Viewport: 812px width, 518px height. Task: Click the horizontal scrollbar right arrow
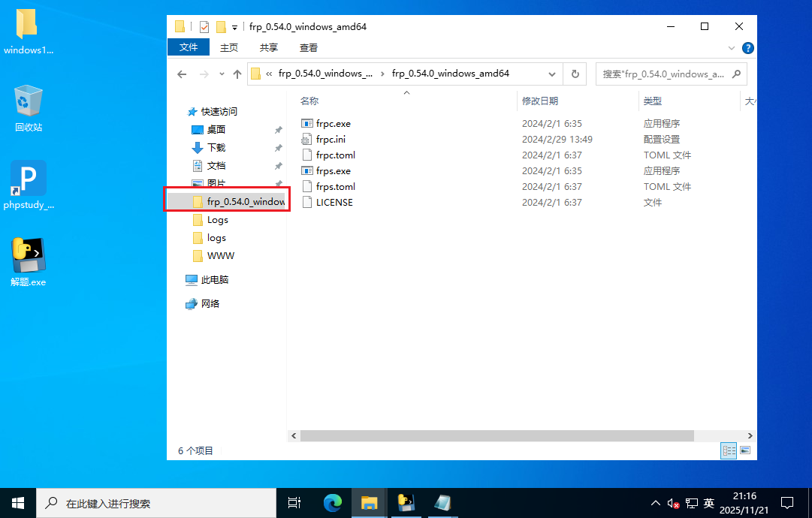coord(750,435)
